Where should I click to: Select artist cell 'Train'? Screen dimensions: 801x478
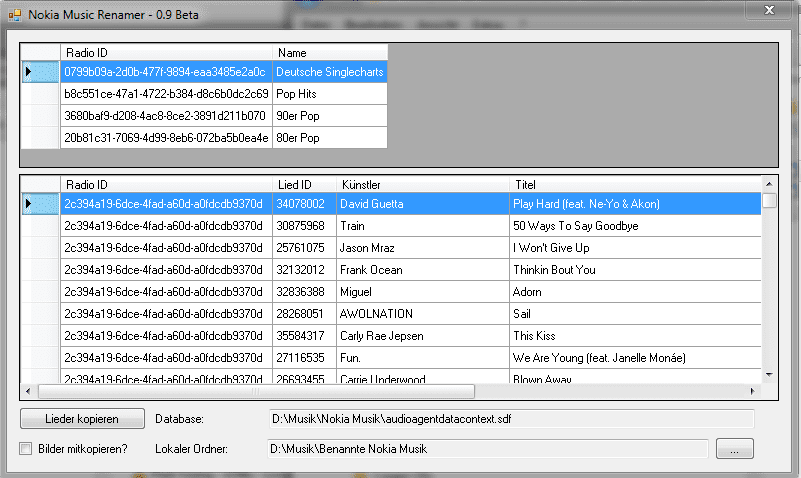tap(423, 226)
